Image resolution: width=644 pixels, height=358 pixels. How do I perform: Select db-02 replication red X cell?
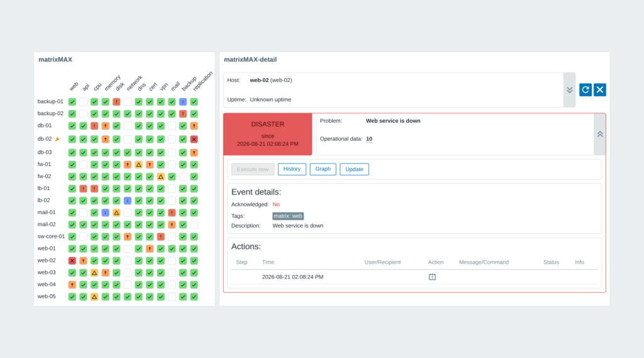point(194,139)
